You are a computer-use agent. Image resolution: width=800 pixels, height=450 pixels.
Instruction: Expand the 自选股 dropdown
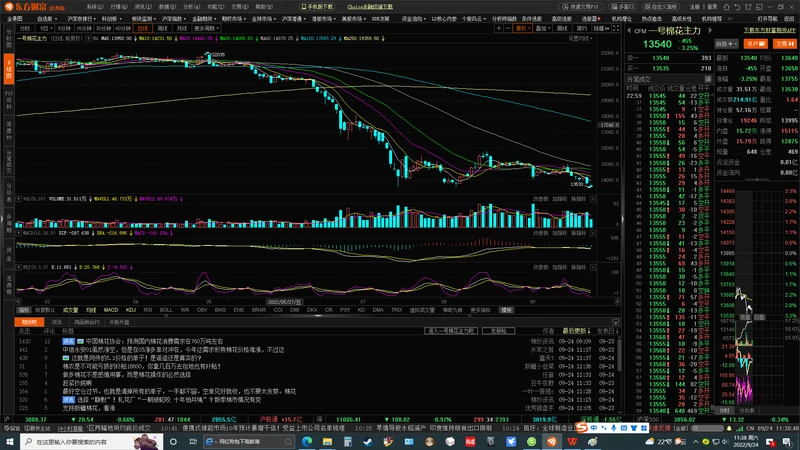(46, 19)
